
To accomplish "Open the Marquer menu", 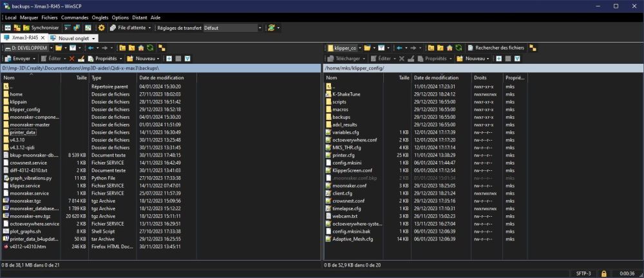I will [x=29, y=17].
